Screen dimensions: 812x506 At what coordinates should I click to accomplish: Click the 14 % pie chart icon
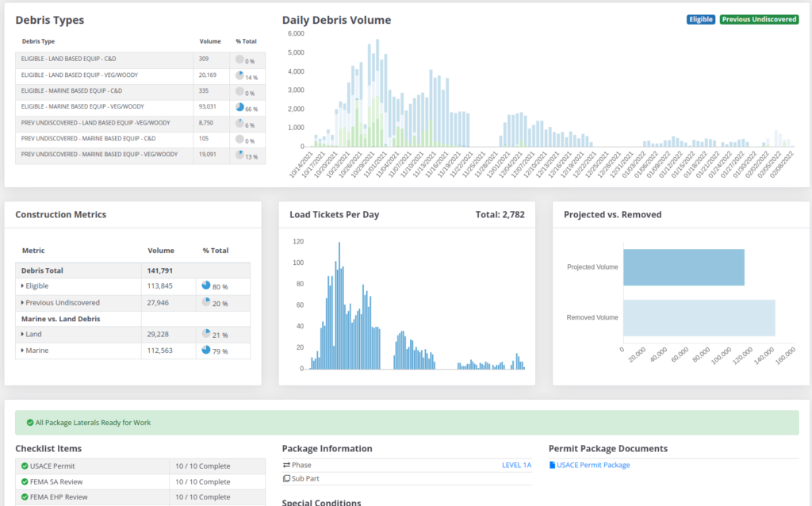coord(239,75)
